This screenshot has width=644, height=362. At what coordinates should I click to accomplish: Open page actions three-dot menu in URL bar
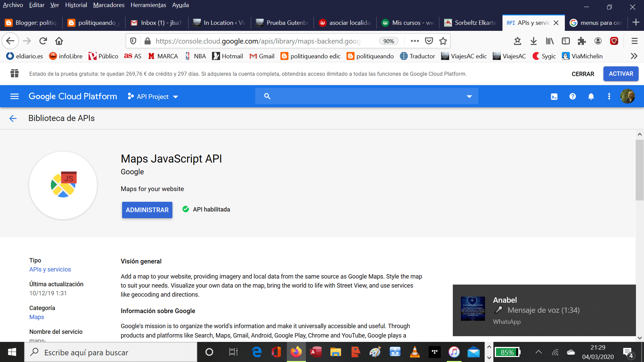pos(415,41)
